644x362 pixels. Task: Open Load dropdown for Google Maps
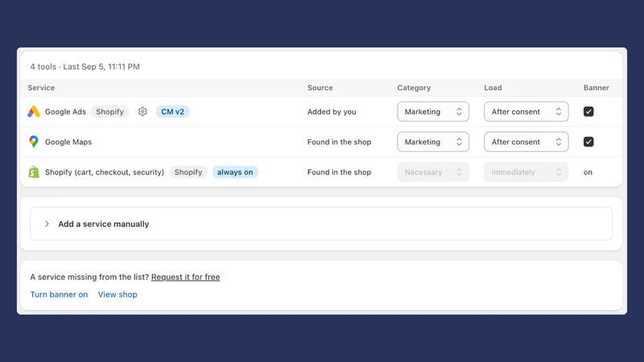(x=526, y=142)
